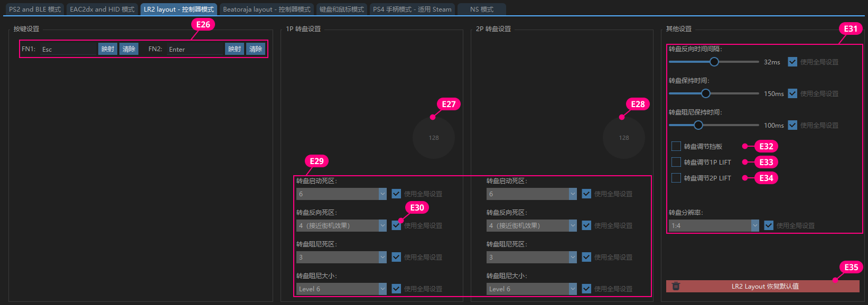
Task: Open the Beatoraja layout tab
Action: pyautogui.click(x=267, y=9)
